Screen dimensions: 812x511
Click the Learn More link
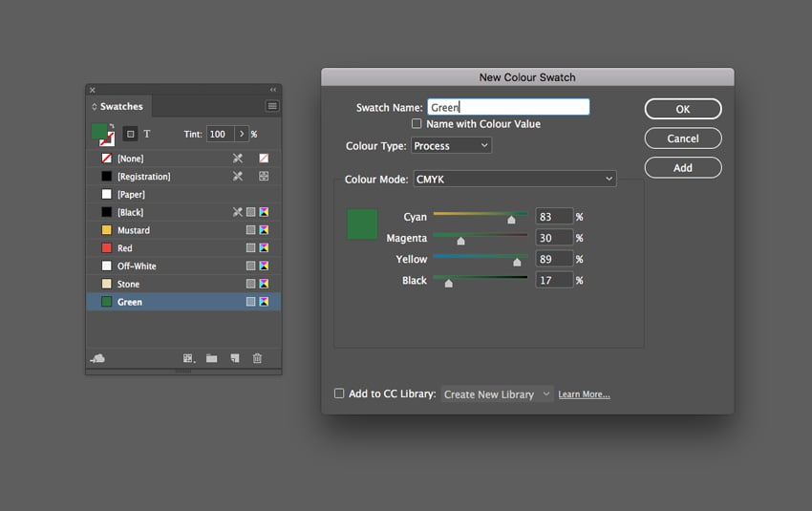pos(584,394)
